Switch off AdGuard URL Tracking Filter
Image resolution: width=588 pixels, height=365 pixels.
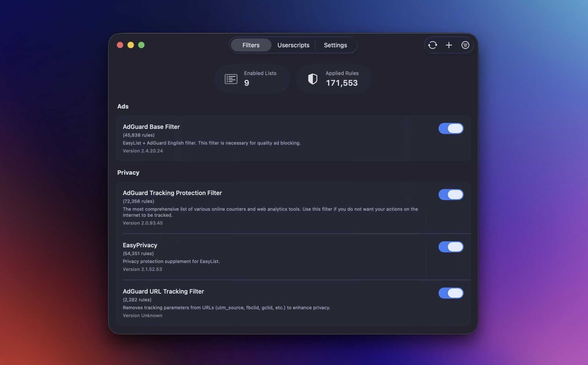(x=451, y=293)
